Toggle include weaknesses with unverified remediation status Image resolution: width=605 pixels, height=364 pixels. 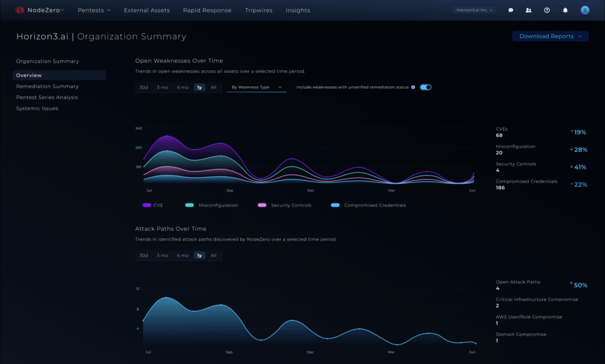click(425, 87)
